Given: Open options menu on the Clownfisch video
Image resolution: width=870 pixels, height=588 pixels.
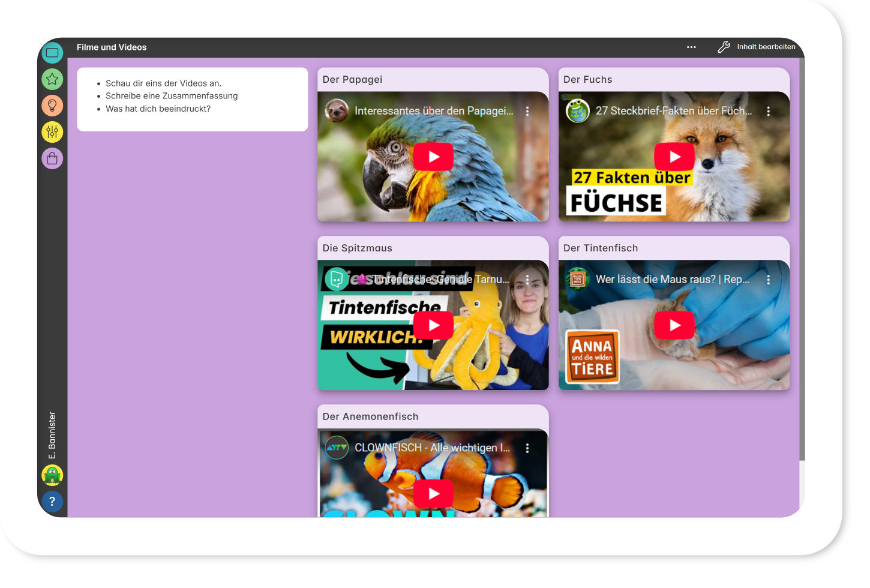Looking at the screenshot, I should click(527, 448).
